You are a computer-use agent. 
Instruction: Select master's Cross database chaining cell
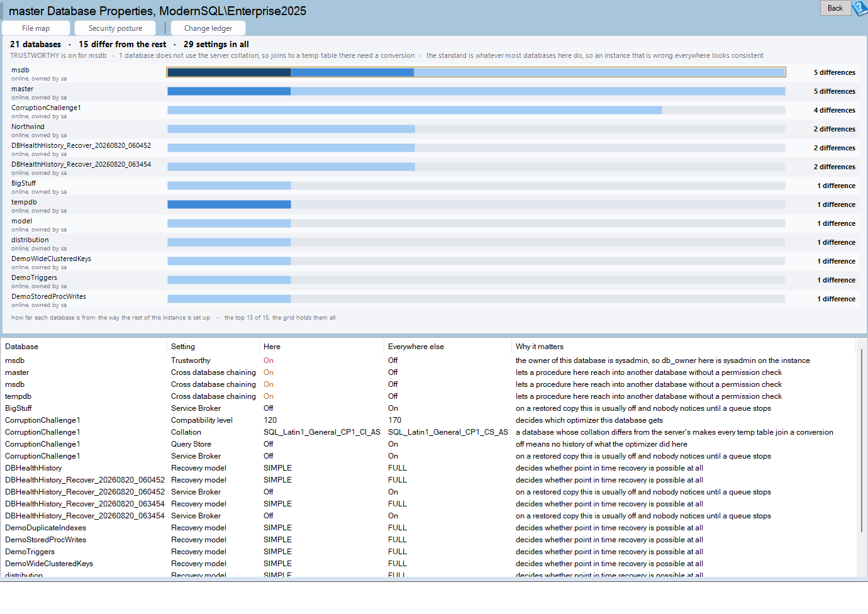[x=213, y=372]
